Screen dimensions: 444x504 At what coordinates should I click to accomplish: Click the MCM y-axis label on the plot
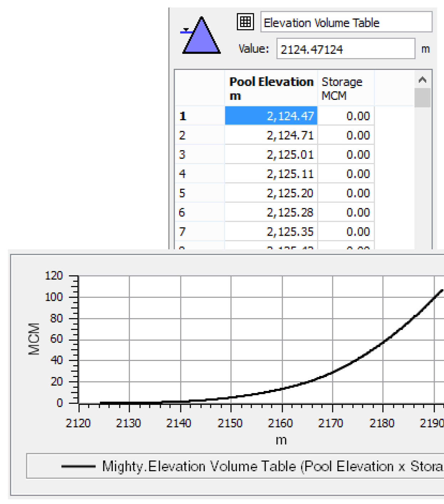pos(34,339)
